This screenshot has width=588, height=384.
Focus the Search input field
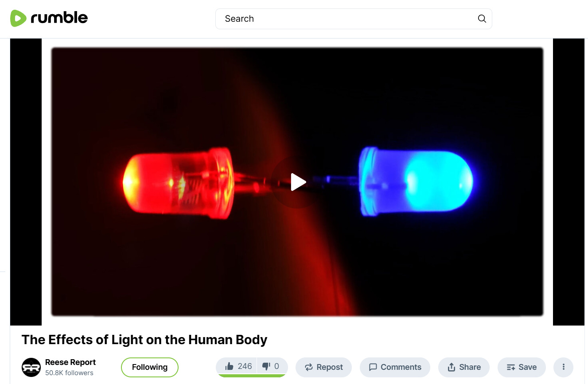coord(354,19)
